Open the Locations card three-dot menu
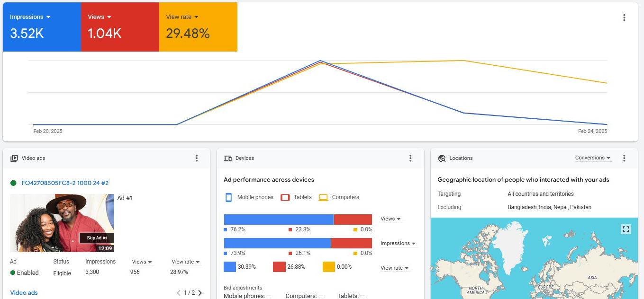The width and height of the screenshot is (644, 299). pyautogui.click(x=624, y=158)
